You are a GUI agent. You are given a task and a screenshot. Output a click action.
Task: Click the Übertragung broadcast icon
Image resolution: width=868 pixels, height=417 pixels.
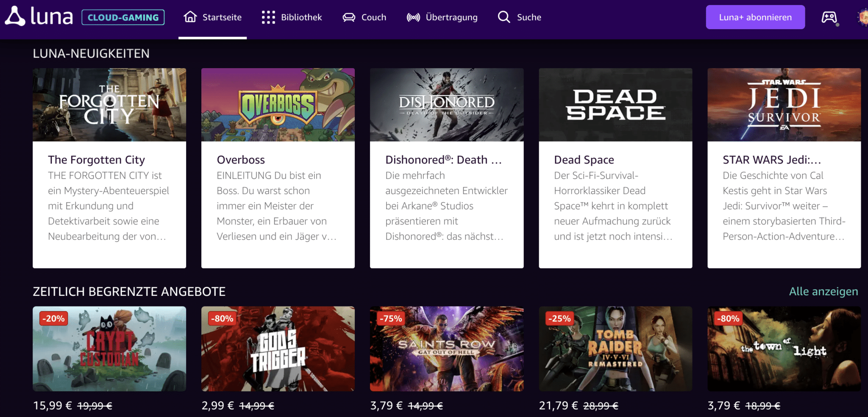(x=413, y=17)
